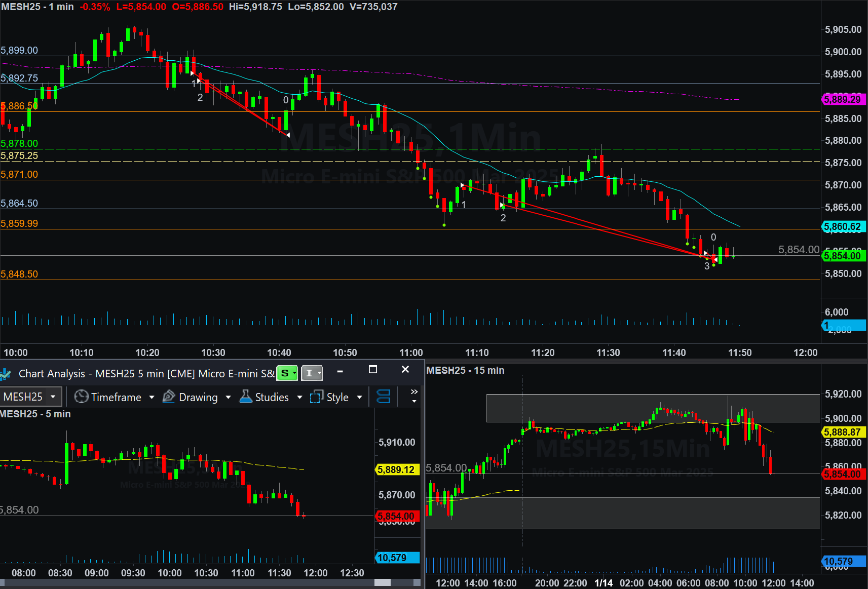Viewport: 868px width, 589px height.
Task: Expand the Studies dropdown arrow
Action: coord(299,397)
